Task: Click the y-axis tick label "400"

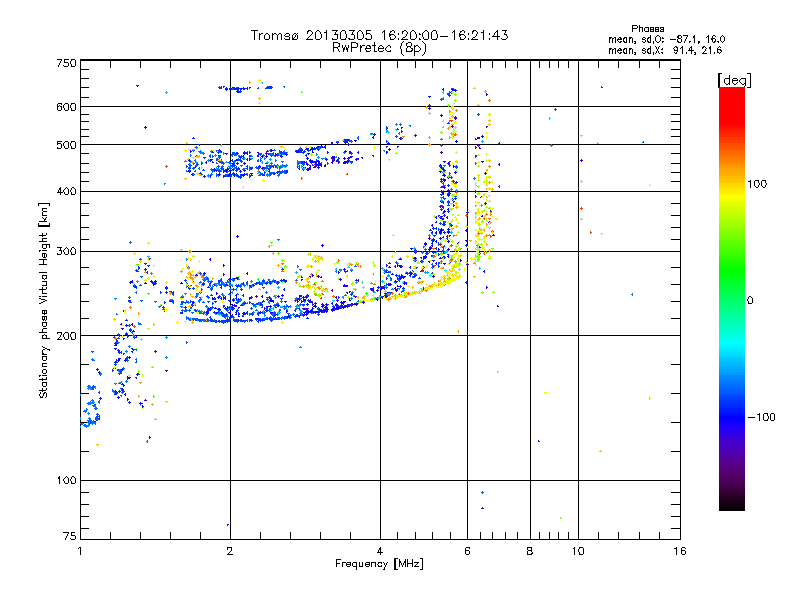Action: (66, 191)
